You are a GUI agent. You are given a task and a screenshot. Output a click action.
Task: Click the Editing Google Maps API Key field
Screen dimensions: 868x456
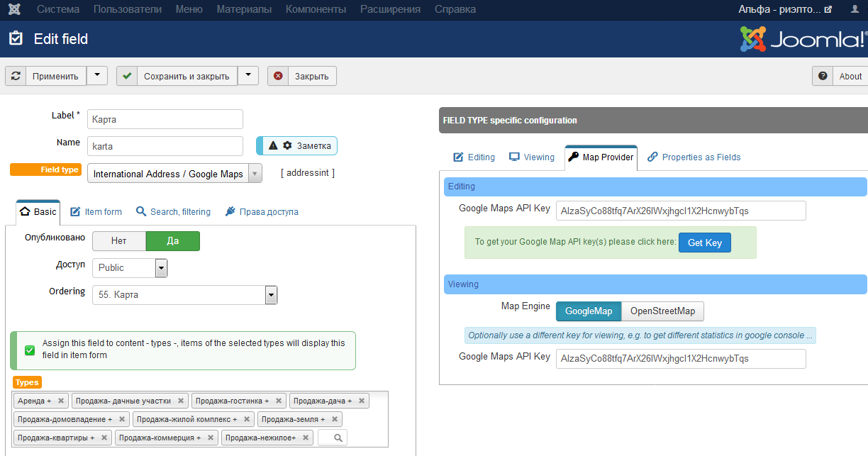(681, 211)
